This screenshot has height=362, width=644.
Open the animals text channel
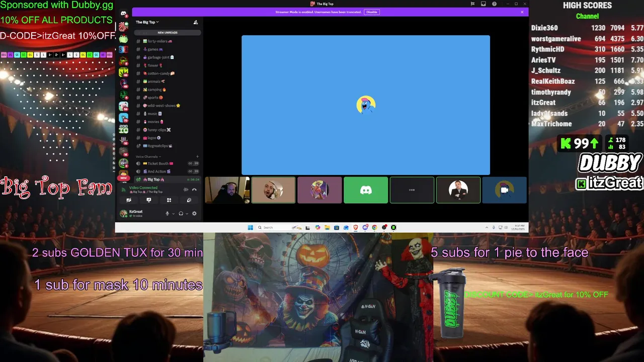point(168,81)
